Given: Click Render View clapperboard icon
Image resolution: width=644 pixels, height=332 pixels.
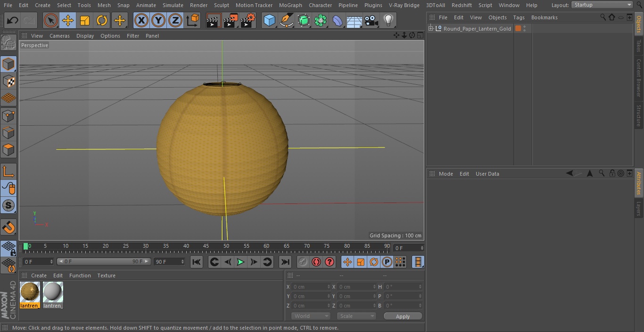Looking at the screenshot, I should tap(214, 21).
